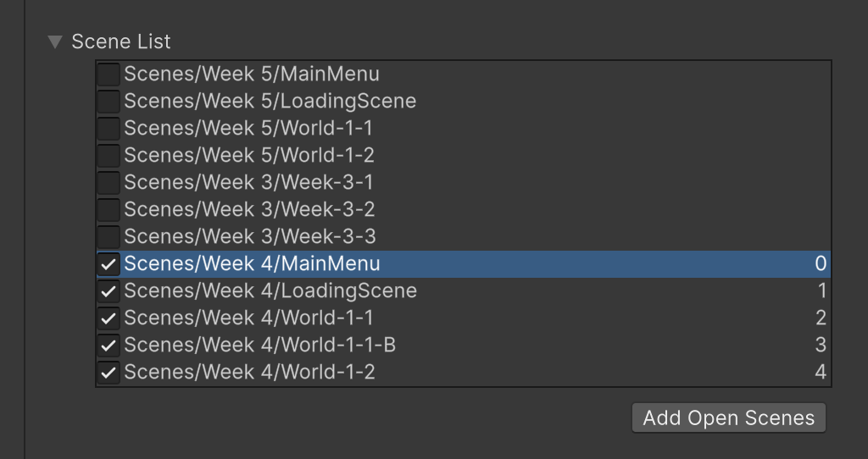Check the Week 5/World-1-1 scene box
868x459 pixels.
(108, 129)
